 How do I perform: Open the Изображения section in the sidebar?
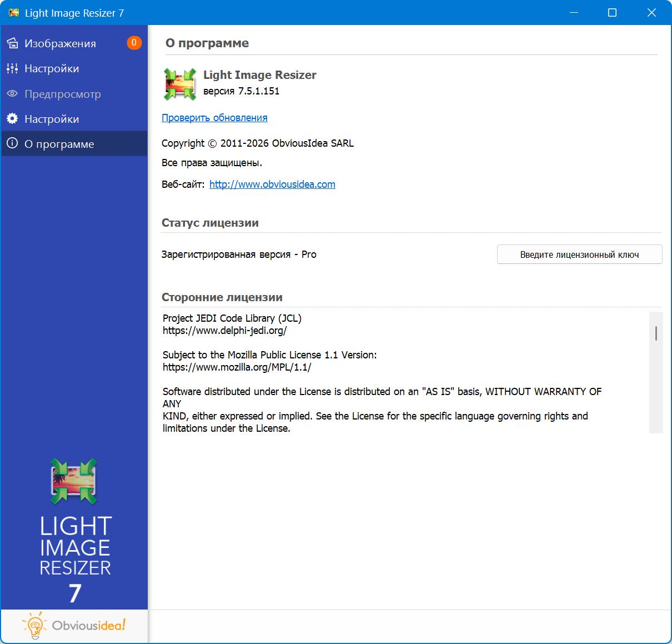click(x=60, y=43)
